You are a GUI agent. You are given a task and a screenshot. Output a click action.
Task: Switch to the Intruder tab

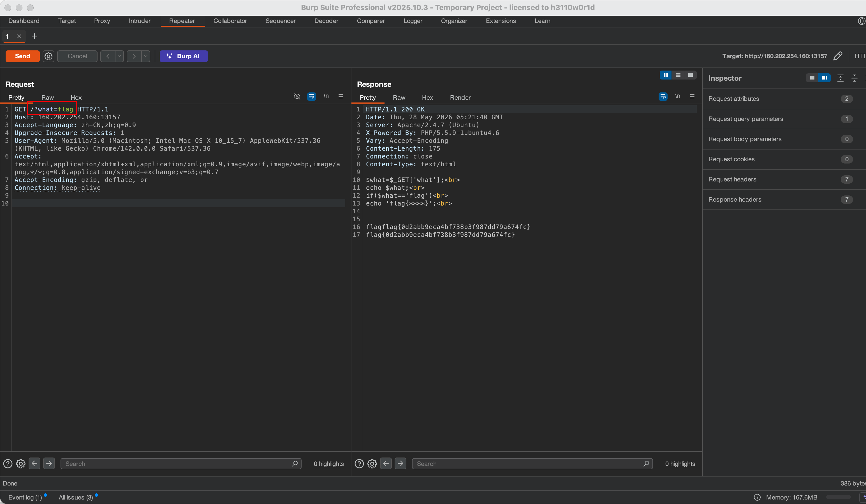[140, 21]
